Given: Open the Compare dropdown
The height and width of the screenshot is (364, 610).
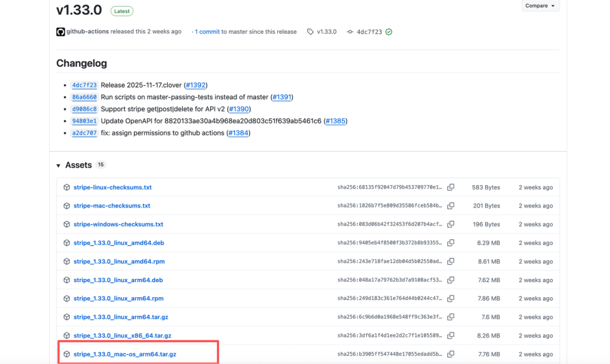Looking at the screenshot, I should [541, 6].
